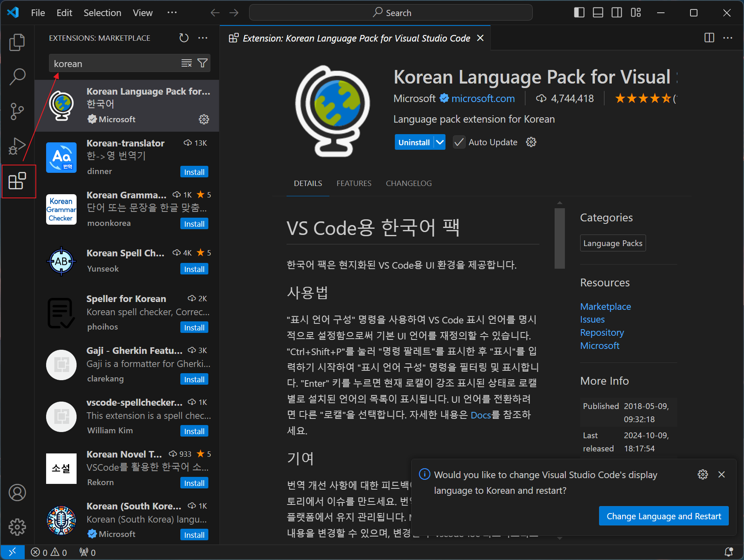The height and width of the screenshot is (560, 744).
Task: Open the extension filter funnel
Action: 203,63
